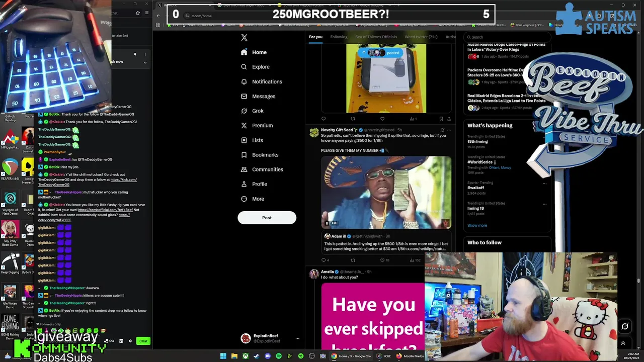Open '#WorldSeries' trending topic
The image size is (644, 362).
[481, 162]
